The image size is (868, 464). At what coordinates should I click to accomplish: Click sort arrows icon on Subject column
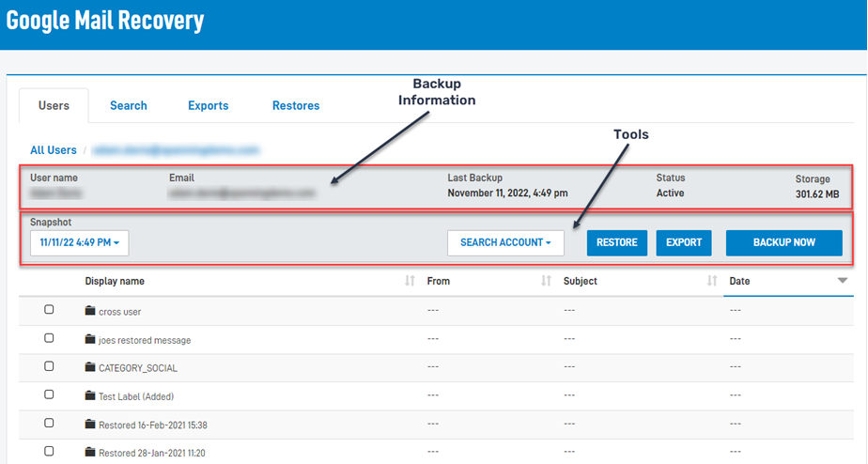coord(711,281)
